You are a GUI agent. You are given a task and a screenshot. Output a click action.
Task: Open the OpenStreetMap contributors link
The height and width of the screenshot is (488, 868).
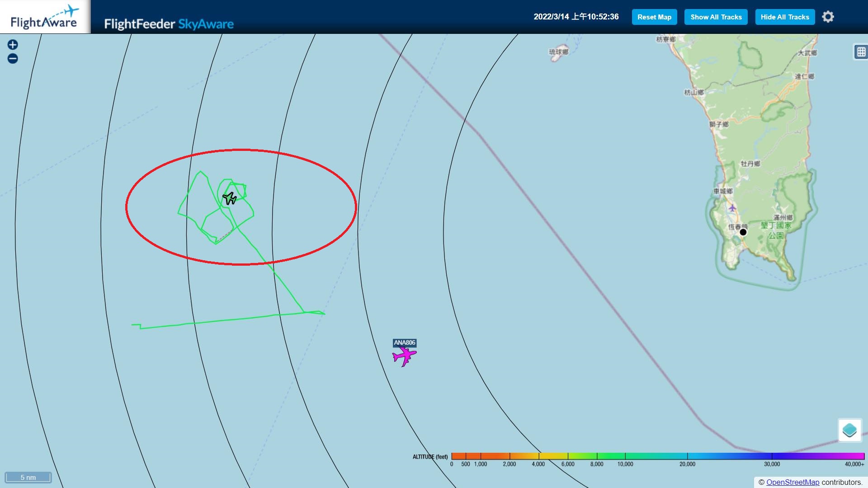pos(793,482)
